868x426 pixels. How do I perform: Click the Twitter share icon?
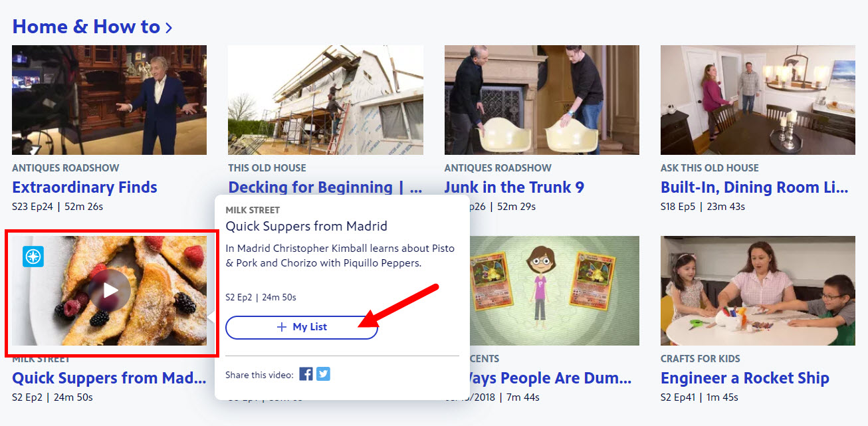[x=323, y=374]
